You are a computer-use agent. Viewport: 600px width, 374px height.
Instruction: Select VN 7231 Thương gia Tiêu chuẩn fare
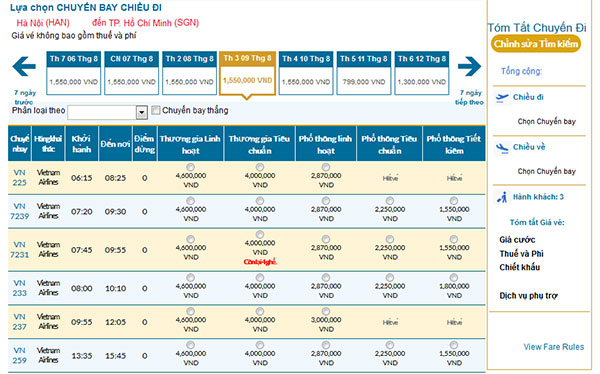pos(260,234)
